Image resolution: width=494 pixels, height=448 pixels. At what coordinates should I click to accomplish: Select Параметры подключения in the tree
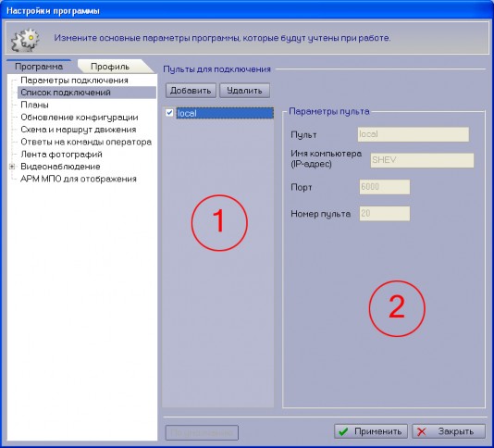[74, 81]
